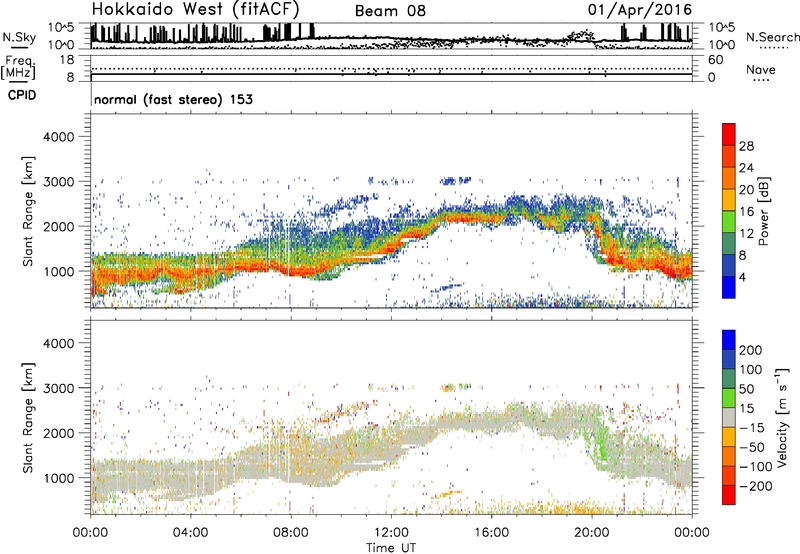Screen dimensions: 800x554
Task: Click the '20:00' time tick label
Action: 591,533
